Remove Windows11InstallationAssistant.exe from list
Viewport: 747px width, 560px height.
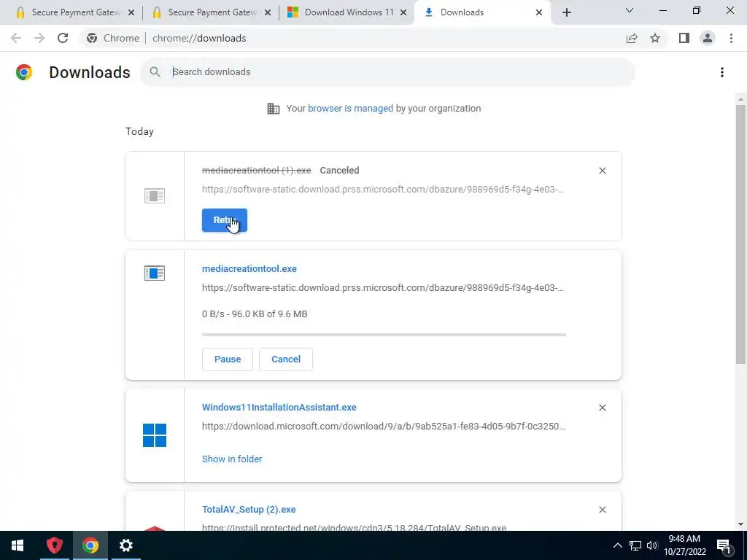coord(602,408)
